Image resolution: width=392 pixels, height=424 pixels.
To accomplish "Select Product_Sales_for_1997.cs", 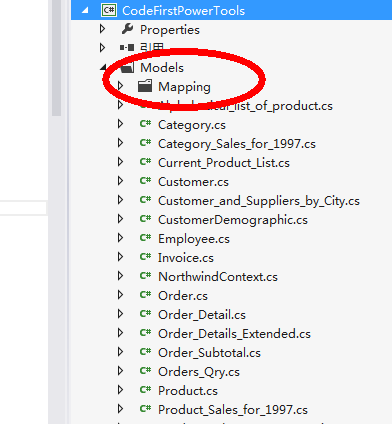I will (233, 410).
